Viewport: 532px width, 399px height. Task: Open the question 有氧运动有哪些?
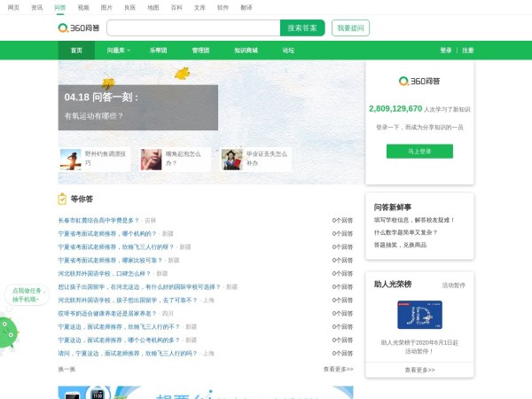94,116
